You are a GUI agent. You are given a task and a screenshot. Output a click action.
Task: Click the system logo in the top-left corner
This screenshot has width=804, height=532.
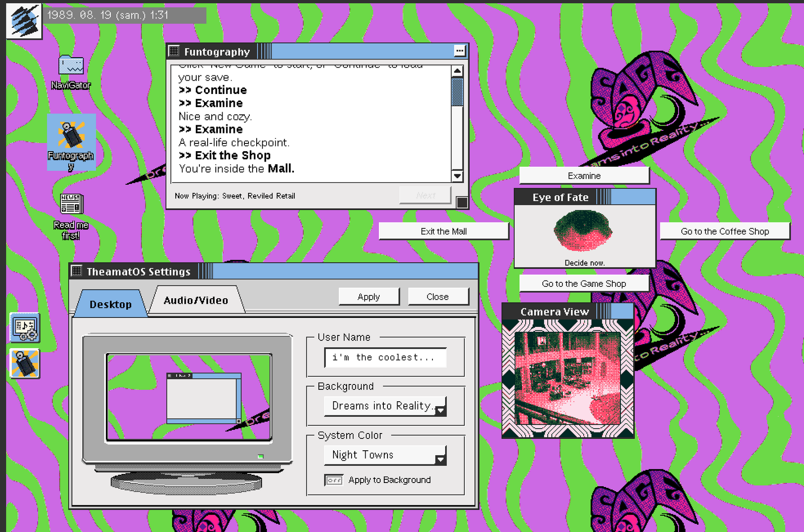click(24, 20)
